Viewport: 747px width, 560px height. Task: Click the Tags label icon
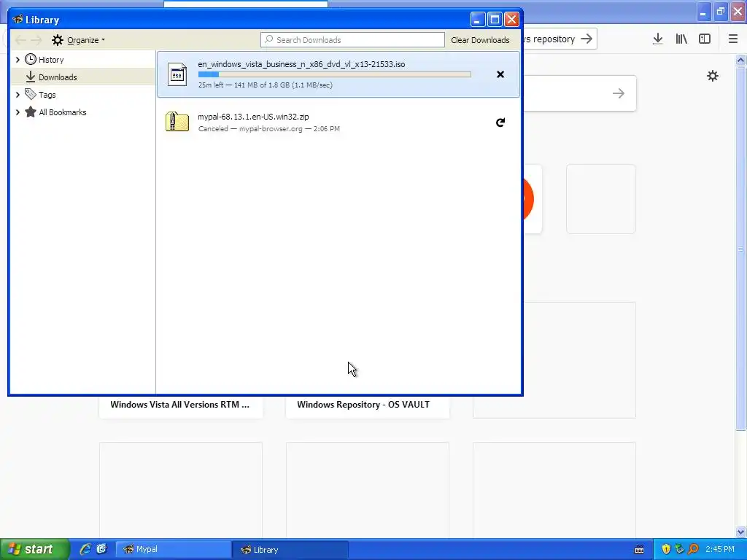[31, 94]
